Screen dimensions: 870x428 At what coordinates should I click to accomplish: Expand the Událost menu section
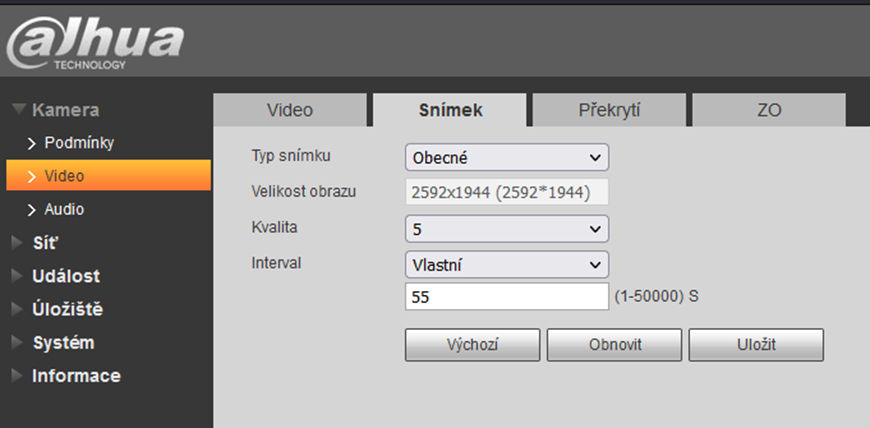coord(65,276)
